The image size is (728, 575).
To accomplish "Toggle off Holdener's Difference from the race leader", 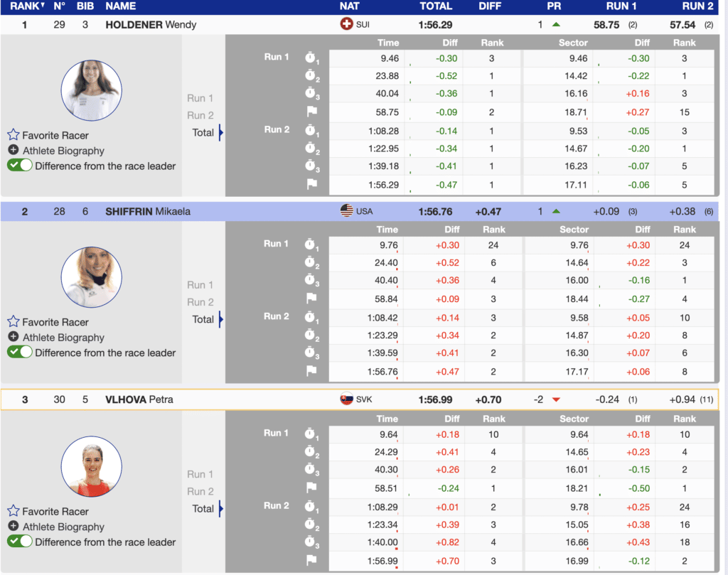I will [x=20, y=165].
